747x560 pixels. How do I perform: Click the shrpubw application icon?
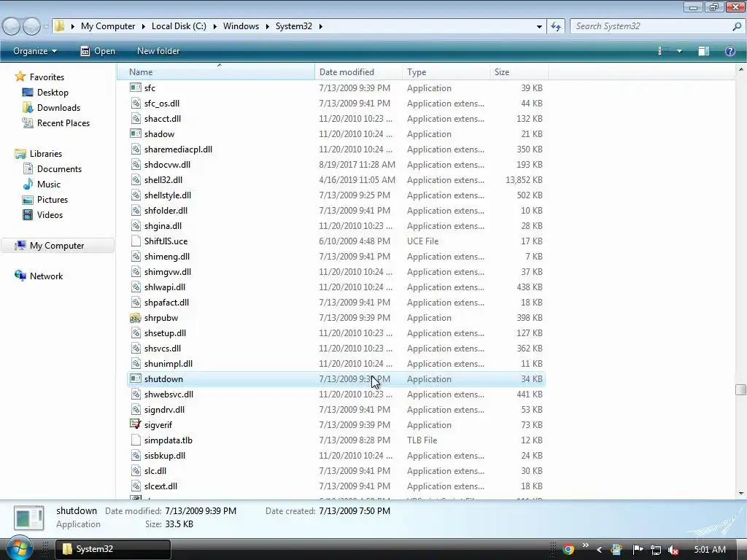[x=136, y=318]
